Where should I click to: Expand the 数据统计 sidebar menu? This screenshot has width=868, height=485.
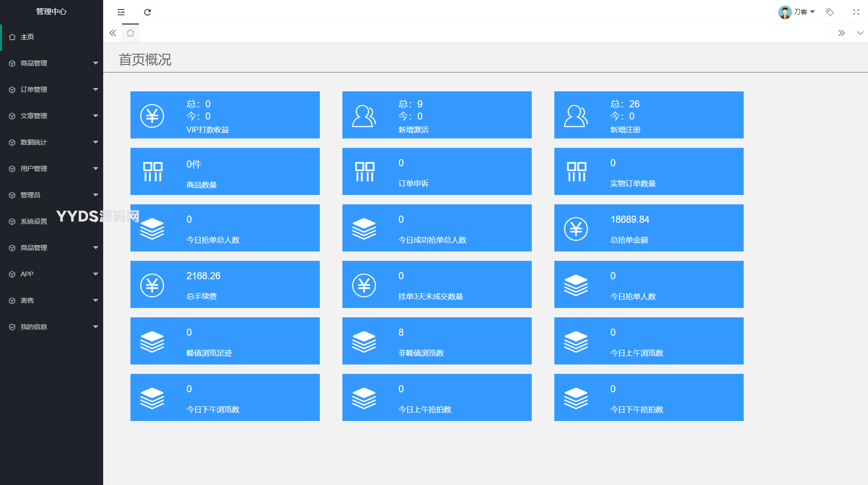coord(51,142)
